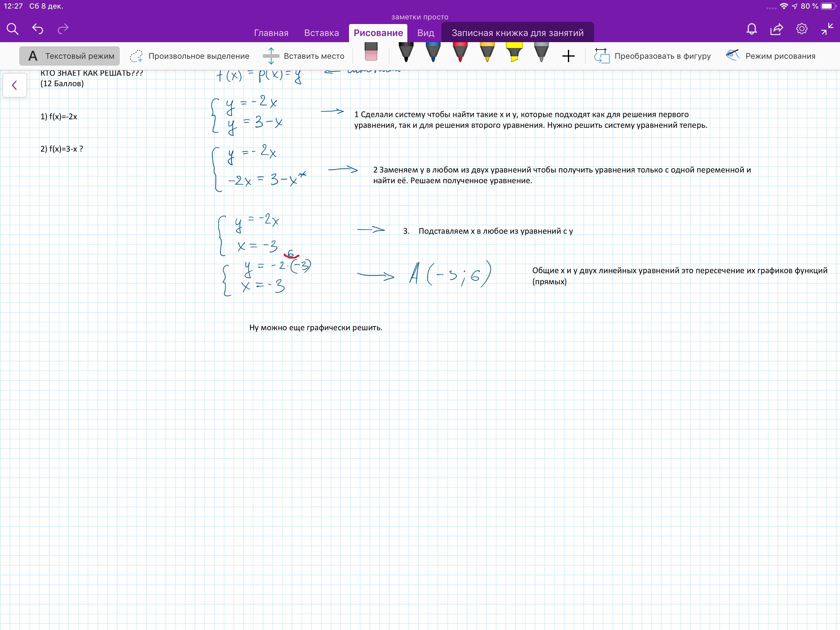Click Вставить место insert space
Viewport: 840px width, 630px height.
(x=303, y=56)
